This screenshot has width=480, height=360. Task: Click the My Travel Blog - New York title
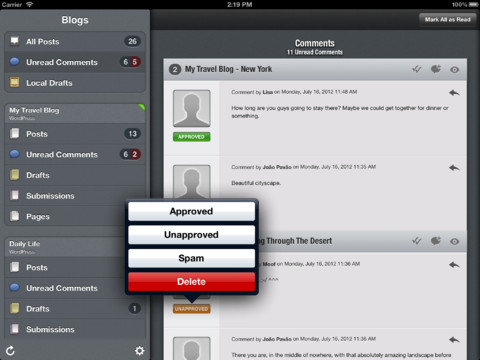(x=228, y=69)
